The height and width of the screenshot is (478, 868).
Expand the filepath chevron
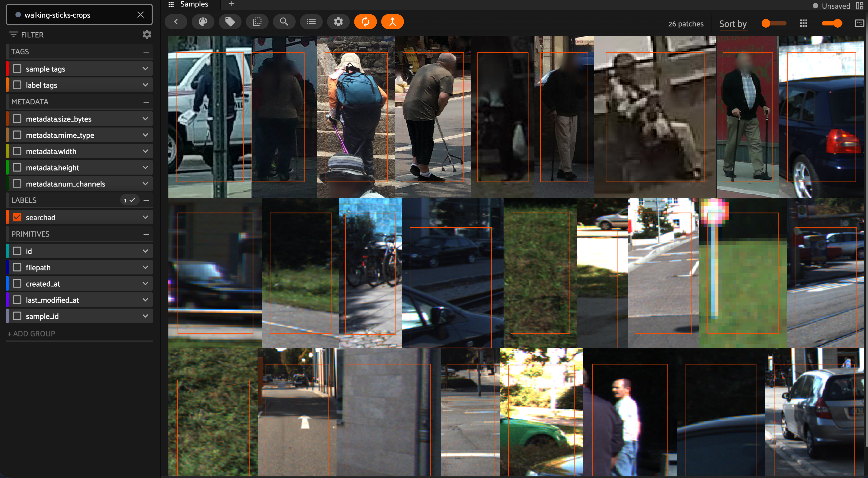[145, 267]
